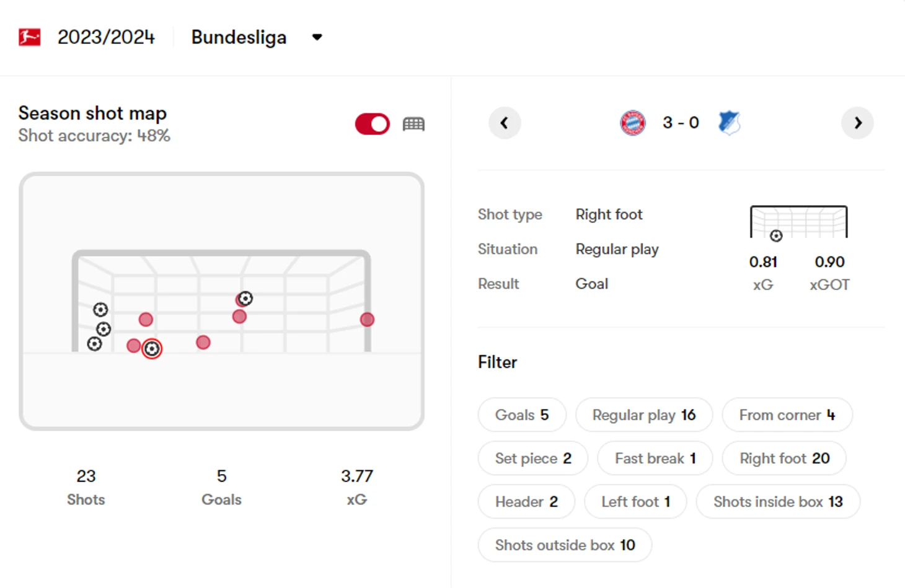
Task: Go to previous match with left chevron
Action: coord(505,123)
